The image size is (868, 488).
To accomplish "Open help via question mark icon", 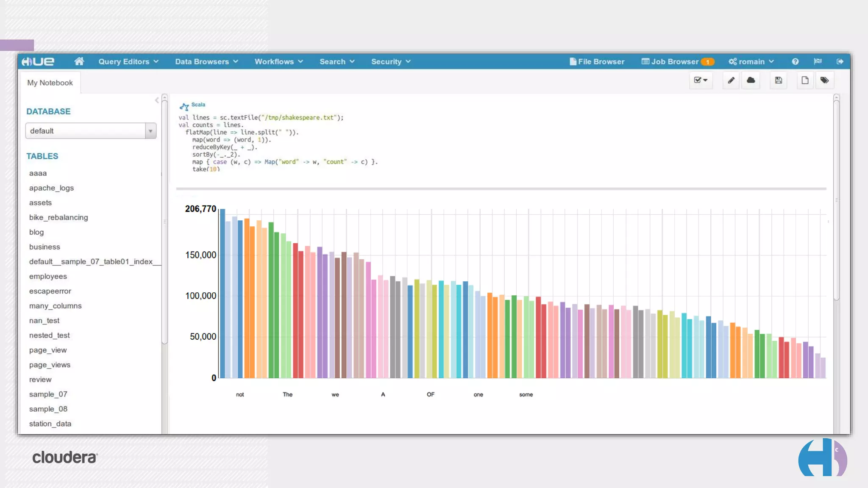I will 795,62.
